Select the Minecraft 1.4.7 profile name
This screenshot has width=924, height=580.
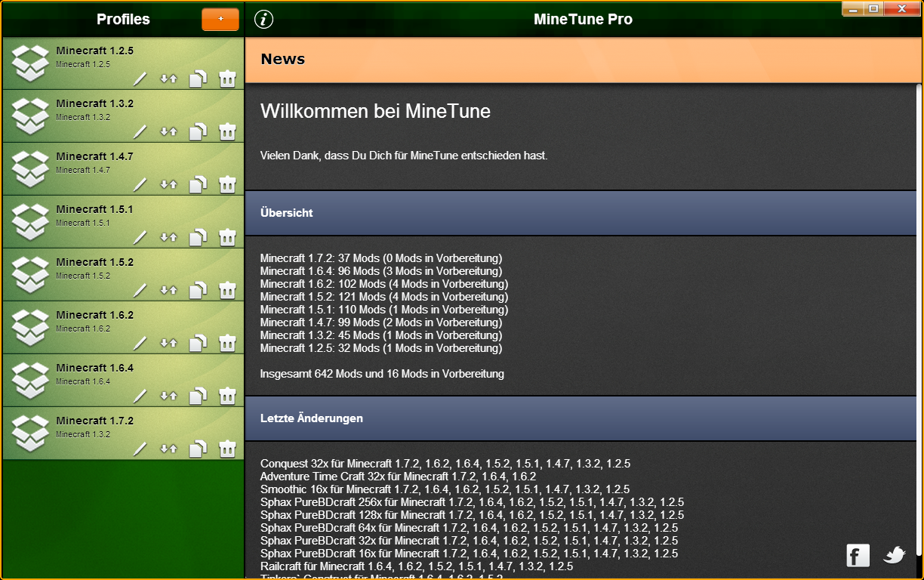[94, 156]
